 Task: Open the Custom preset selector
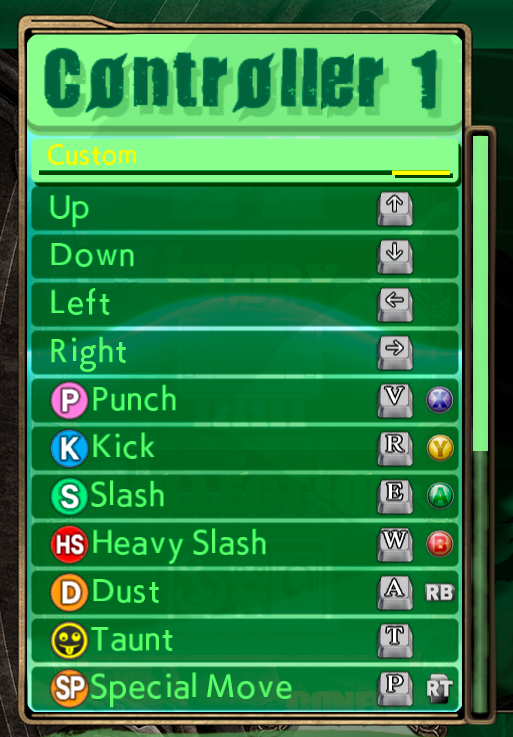[x=245, y=160]
